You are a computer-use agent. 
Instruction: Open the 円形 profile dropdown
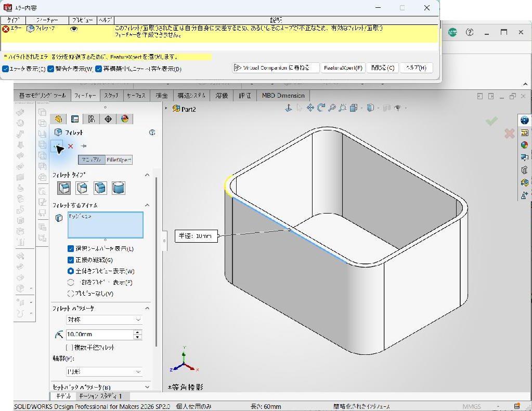pyautogui.click(x=104, y=372)
